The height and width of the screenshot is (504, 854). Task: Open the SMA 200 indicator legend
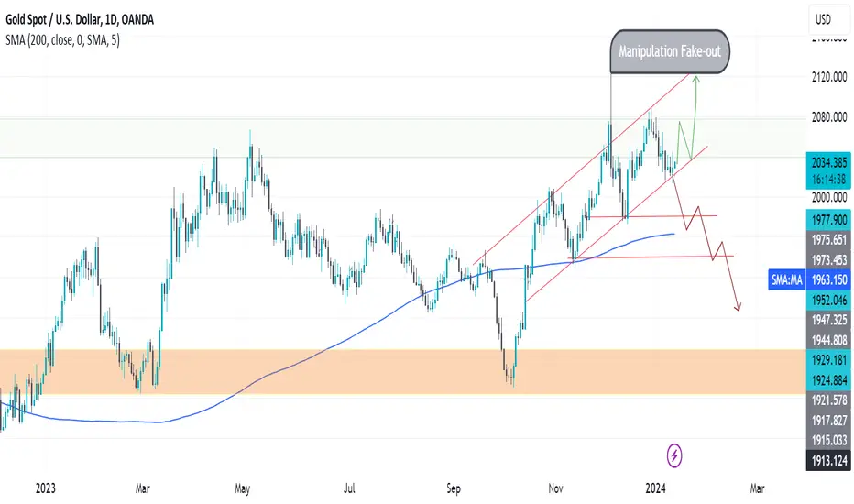62,39
